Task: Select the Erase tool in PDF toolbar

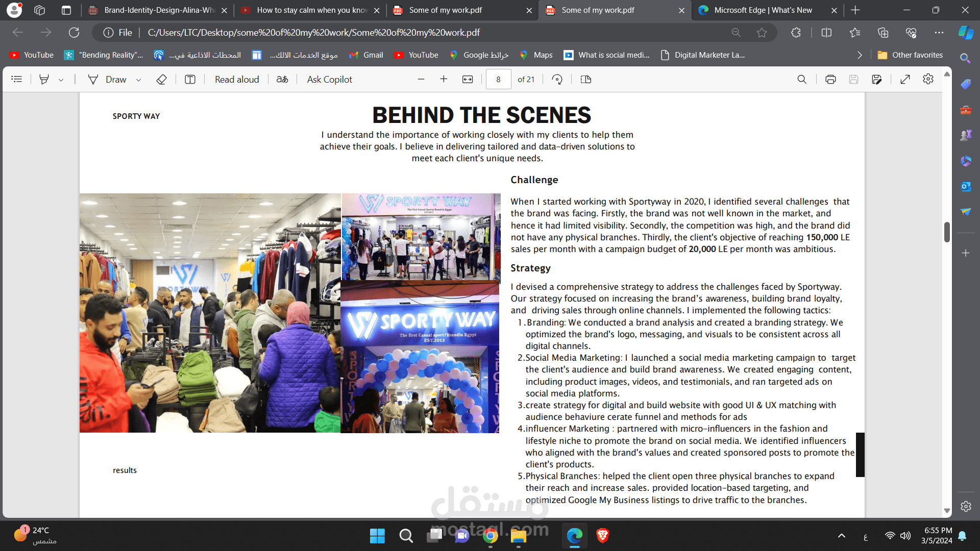Action: pos(161,79)
